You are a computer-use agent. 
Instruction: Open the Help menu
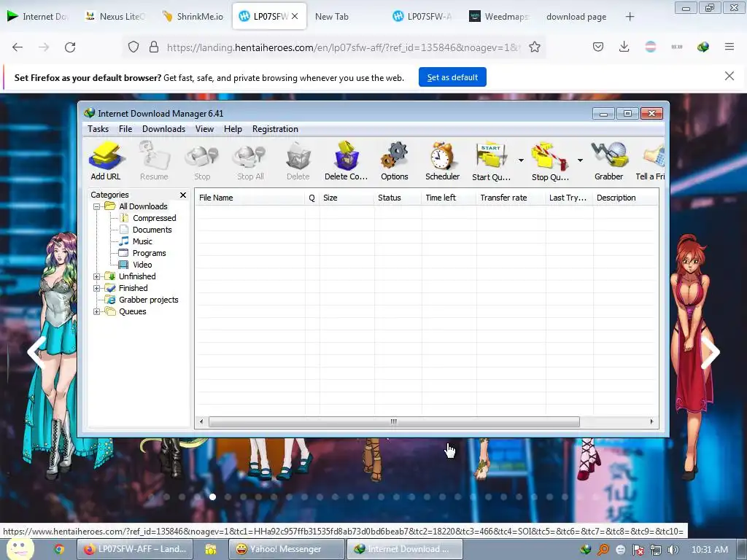point(233,129)
